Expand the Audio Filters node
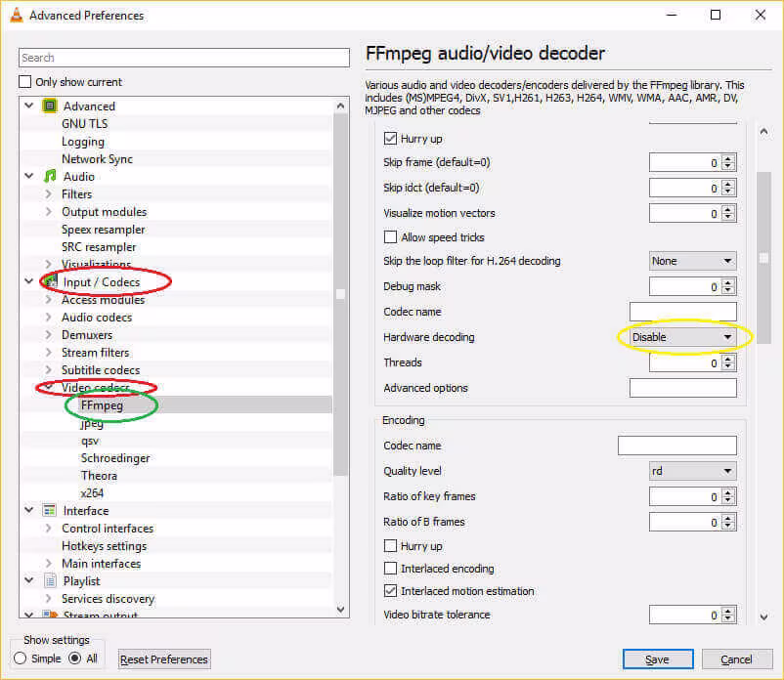Image resolution: width=784 pixels, height=680 pixels. click(49, 193)
